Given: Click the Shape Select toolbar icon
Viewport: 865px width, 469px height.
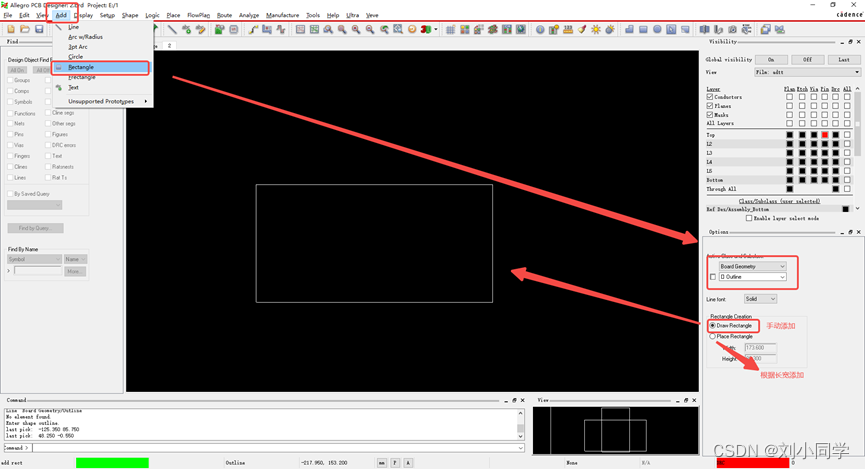Looking at the screenshot, I should click(671, 29).
